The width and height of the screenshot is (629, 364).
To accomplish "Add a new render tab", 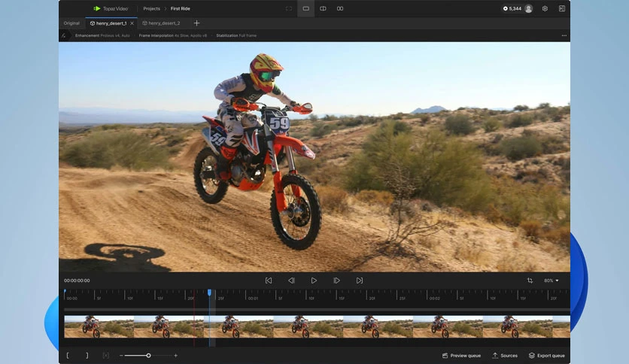I will 196,23.
